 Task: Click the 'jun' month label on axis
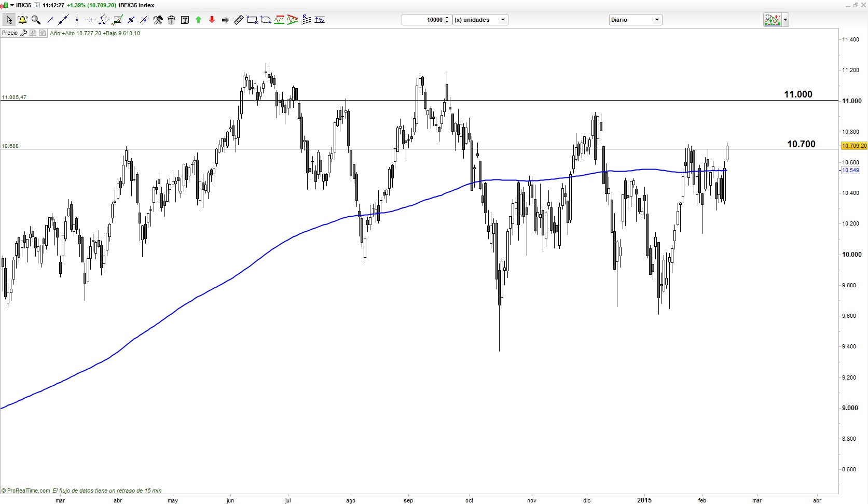[230, 501]
